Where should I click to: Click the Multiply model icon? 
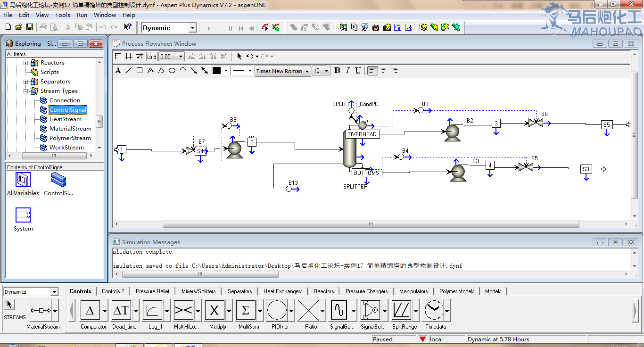[x=215, y=311]
